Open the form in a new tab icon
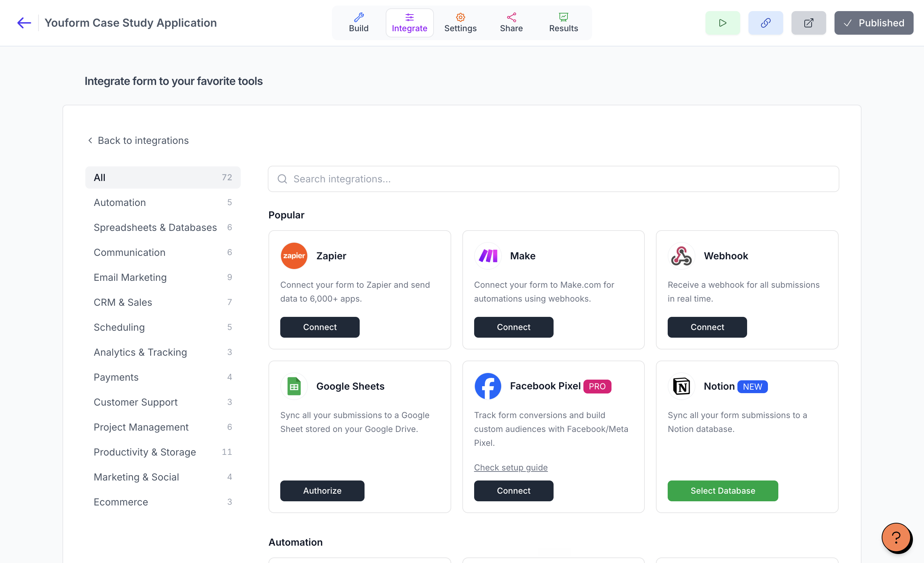The image size is (924, 563). click(x=808, y=23)
